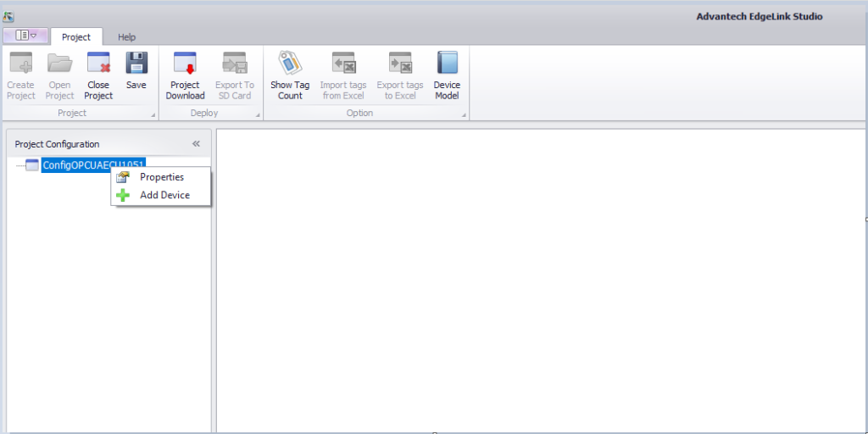Switch to the Project ribbon tab

(x=75, y=37)
